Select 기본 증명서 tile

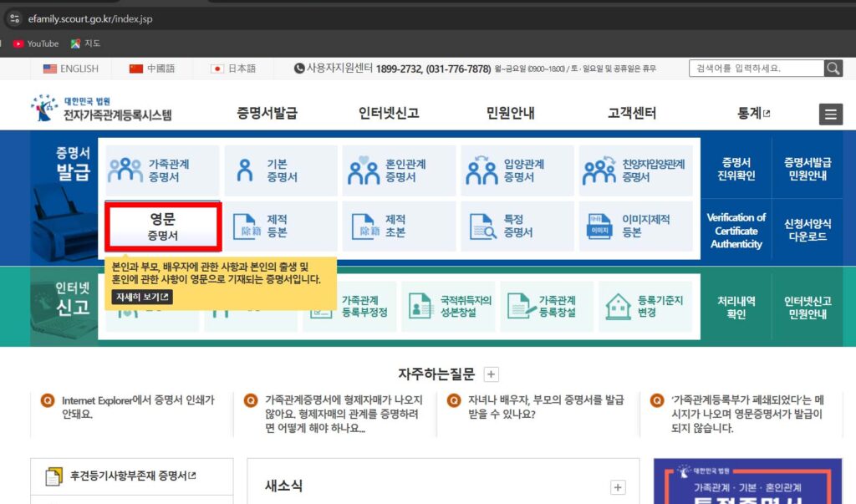(281, 171)
